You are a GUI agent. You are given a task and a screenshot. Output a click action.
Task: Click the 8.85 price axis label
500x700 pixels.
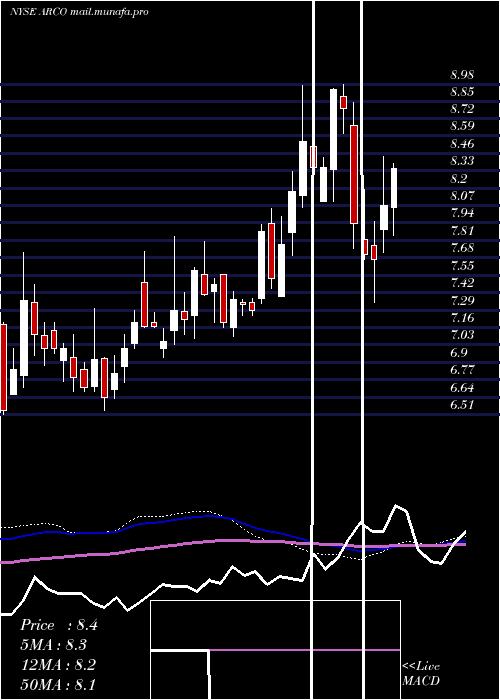click(x=462, y=92)
